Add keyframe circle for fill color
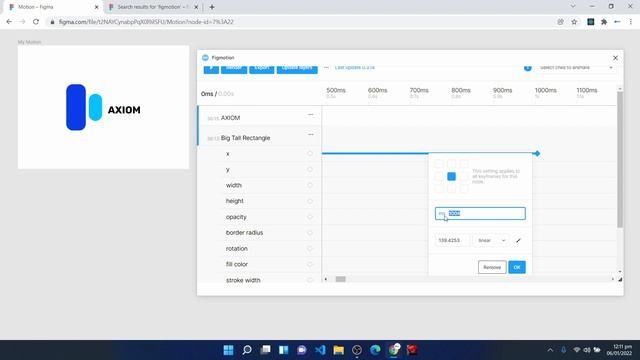Screen dimensions: 640x360 coord(310,264)
